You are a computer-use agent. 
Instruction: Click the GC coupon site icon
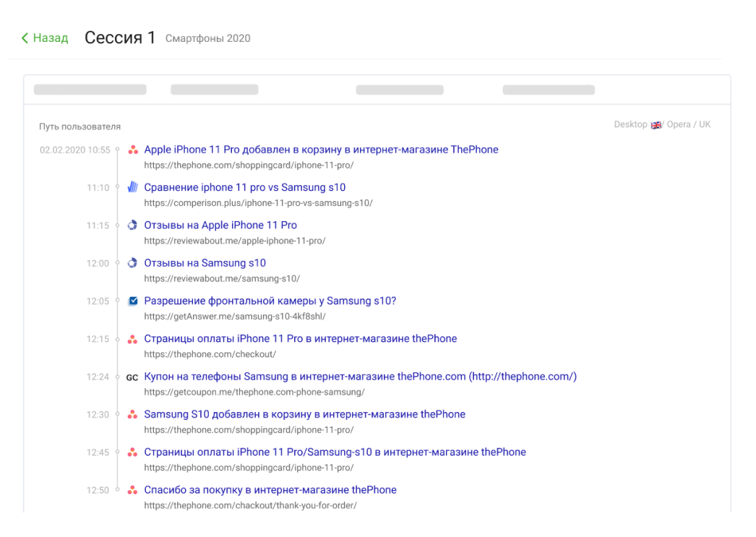click(x=132, y=377)
